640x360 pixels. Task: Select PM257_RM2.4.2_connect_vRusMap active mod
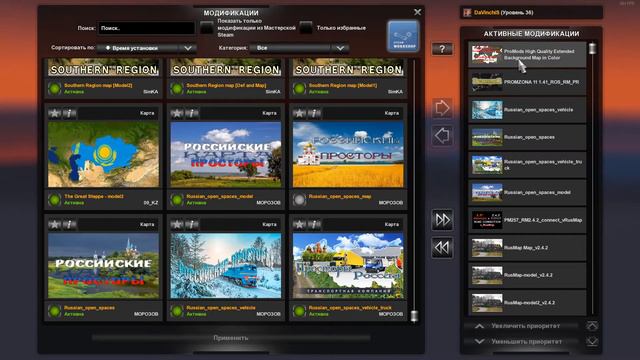pos(527,220)
